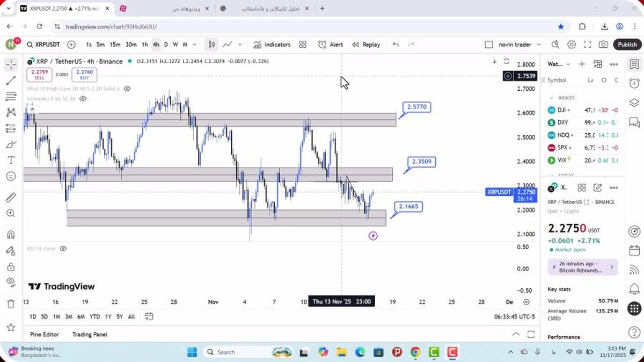This screenshot has width=644, height=362.
Task: Undo the last chart action
Action: click(396, 45)
